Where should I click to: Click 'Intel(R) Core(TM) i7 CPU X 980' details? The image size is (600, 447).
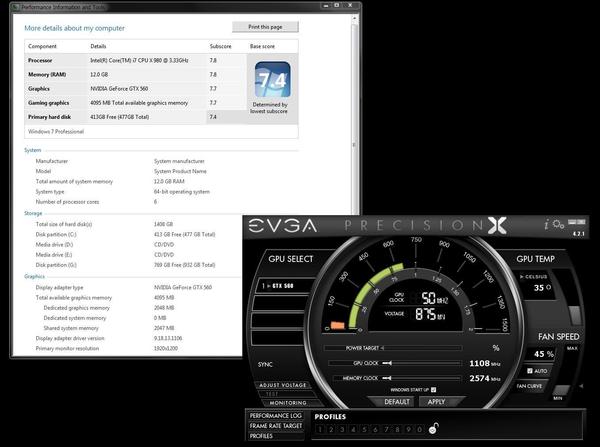(139, 60)
